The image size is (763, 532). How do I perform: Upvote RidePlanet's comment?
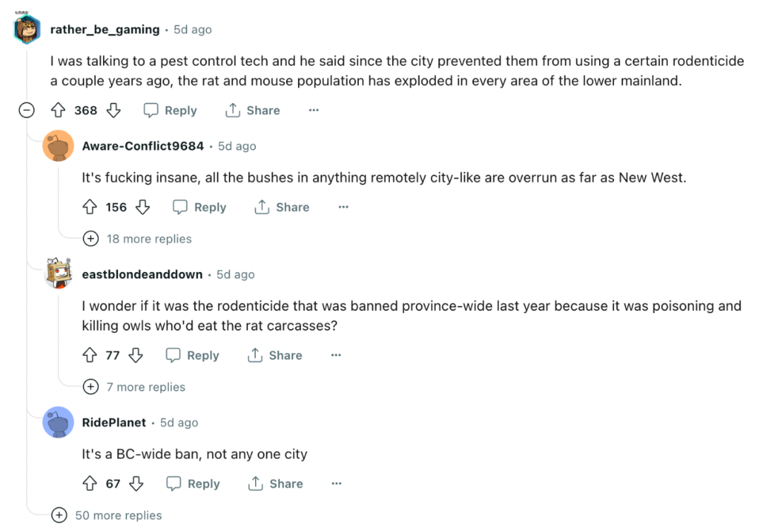[90, 483]
